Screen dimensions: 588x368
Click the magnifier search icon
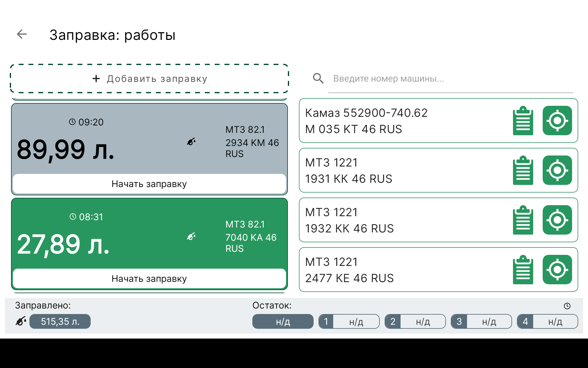pos(318,79)
